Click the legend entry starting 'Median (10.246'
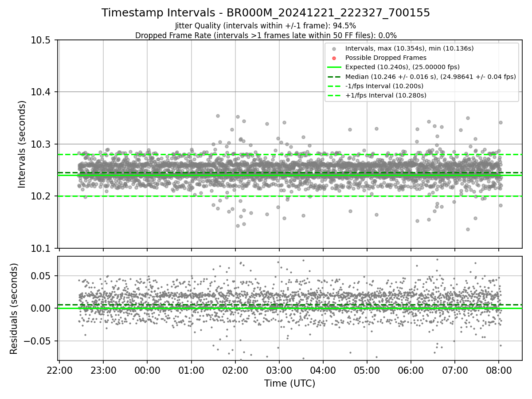Image resolution: width=532 pixels, height=399 pixels. (430, 76)
